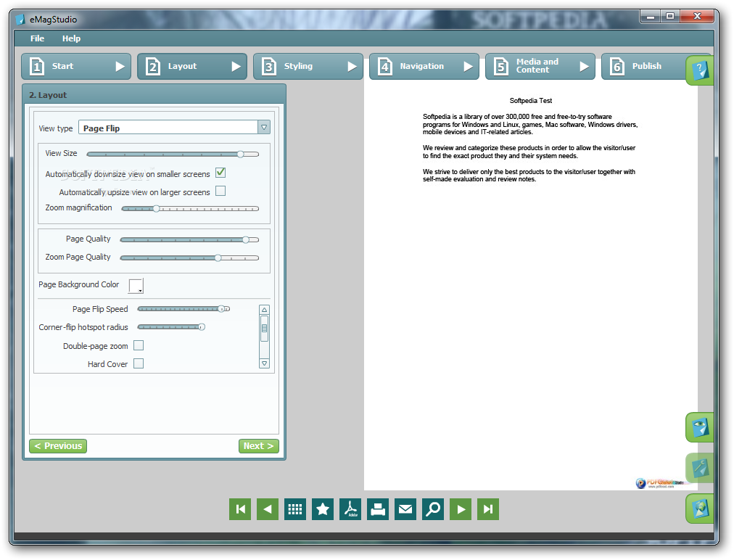Image resolution: width=734 pixels, height=560 pixels.
Task: Switch to Media and Content step
Action: [540, 67]
